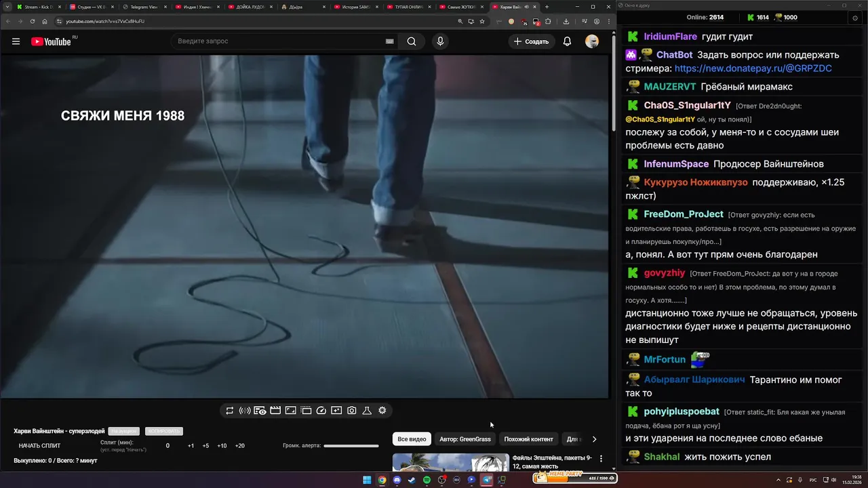Click the flask experiments icon
The width and height of the screenshot is (868, 488).
coord(367,410)
